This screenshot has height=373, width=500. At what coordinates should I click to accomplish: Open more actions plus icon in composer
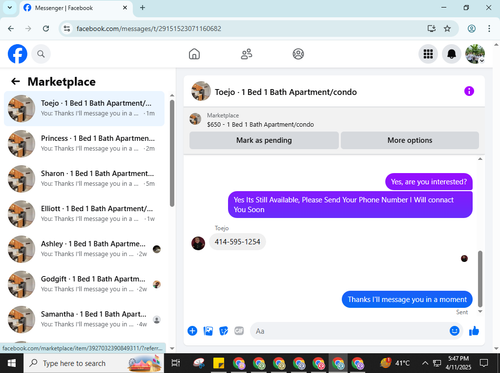pos(192,331)
